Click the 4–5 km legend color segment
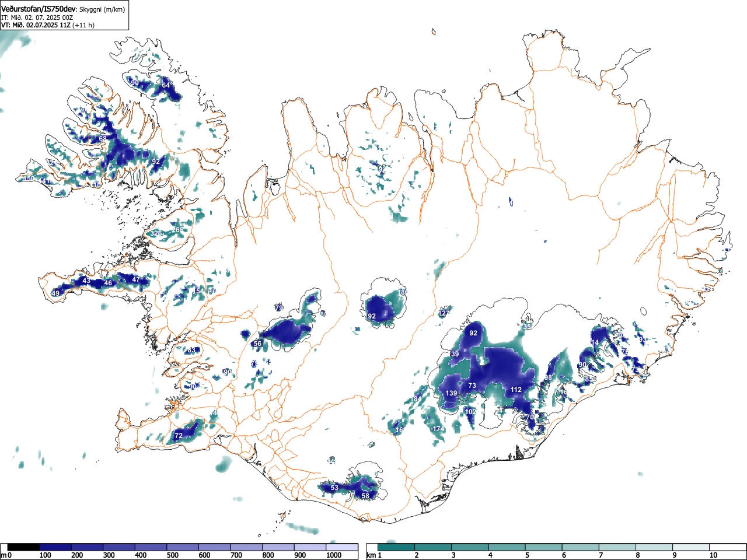 (508, 547)
